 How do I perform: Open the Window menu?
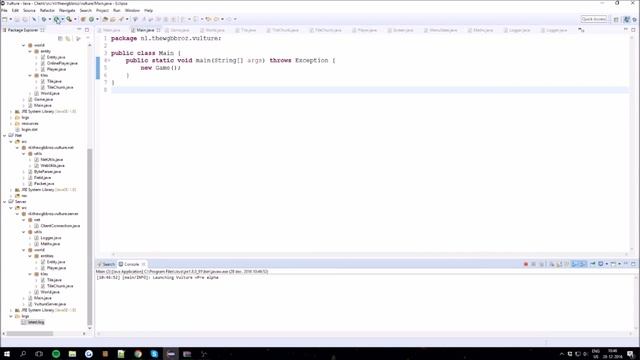132,10
